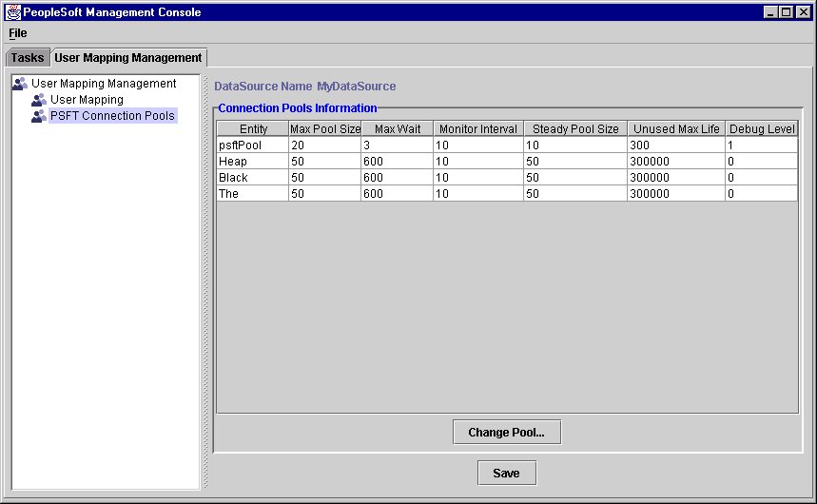The width and height of the screenshot is (817, 504).
Task: Click Max Wait 600 in Heap row
Action: [x=397, y=161]
